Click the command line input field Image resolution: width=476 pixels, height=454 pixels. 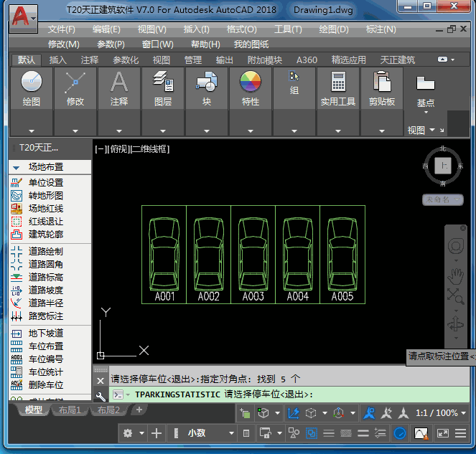coord(289,394)
